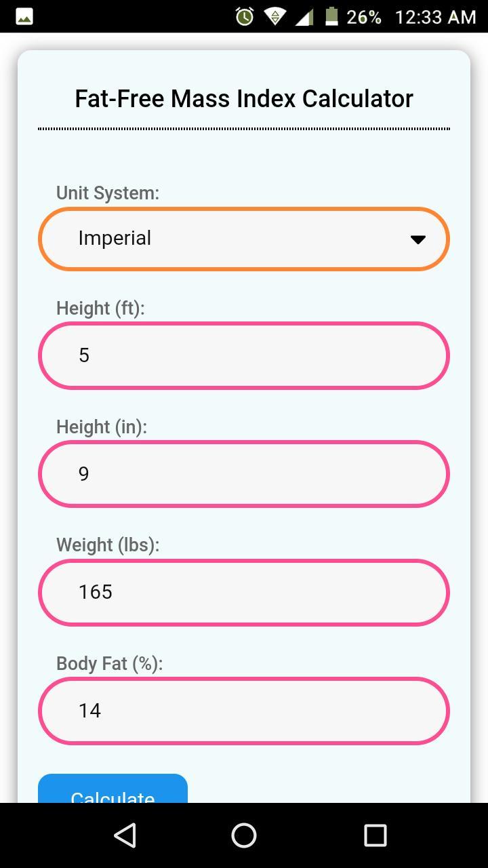Tap the data saver icon in status bar
Screen dimensions: 488x868
[275, 15]
